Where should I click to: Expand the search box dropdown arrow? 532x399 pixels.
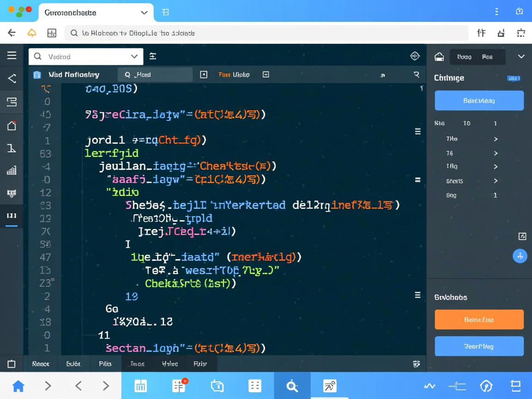click(134, 56)
